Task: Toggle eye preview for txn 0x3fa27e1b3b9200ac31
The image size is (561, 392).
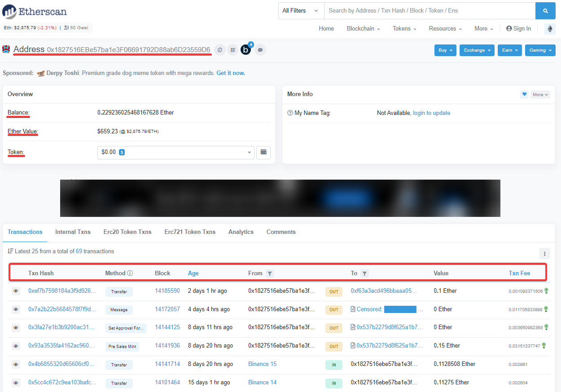Action: point(16,328)
